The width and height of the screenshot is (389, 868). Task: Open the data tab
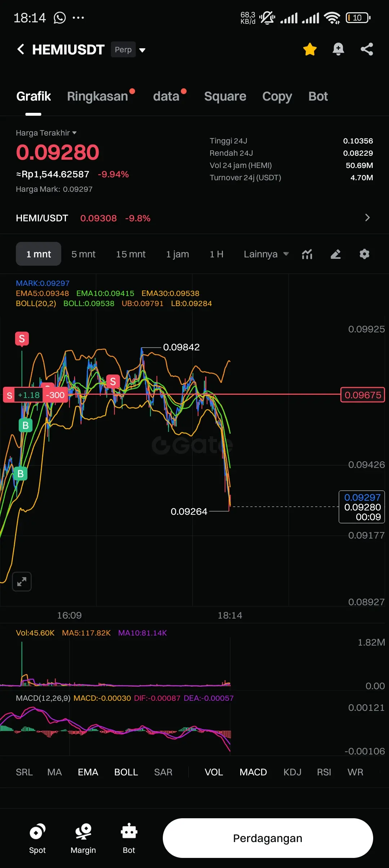166,96
